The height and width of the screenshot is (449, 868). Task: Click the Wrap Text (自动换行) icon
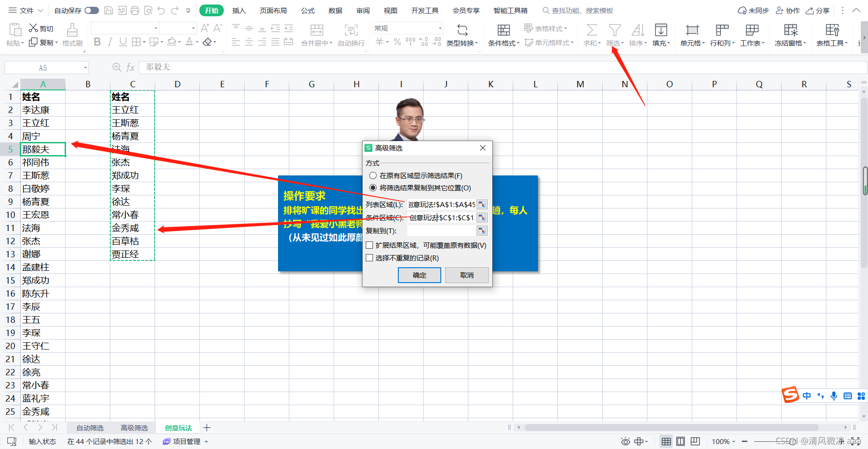click(351, 30)
